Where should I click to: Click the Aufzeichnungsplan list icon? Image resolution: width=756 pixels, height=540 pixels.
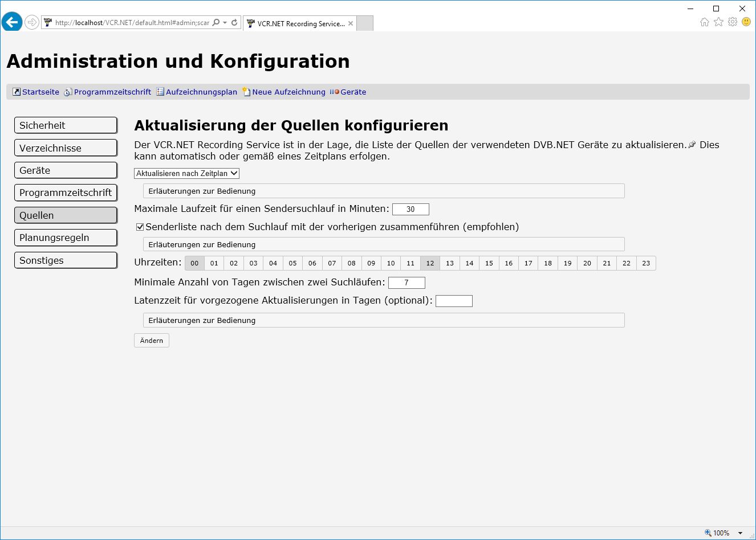point(160,92)
